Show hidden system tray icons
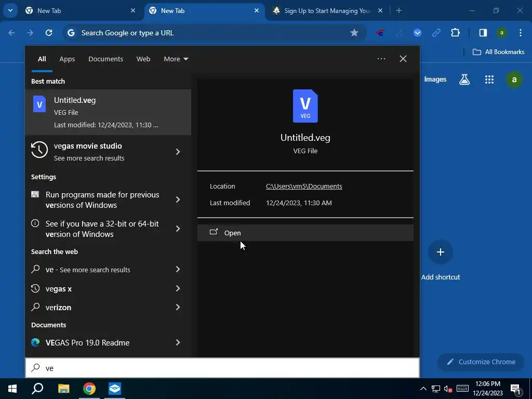The width and height of the screenshot is (532, 399). 423,389
